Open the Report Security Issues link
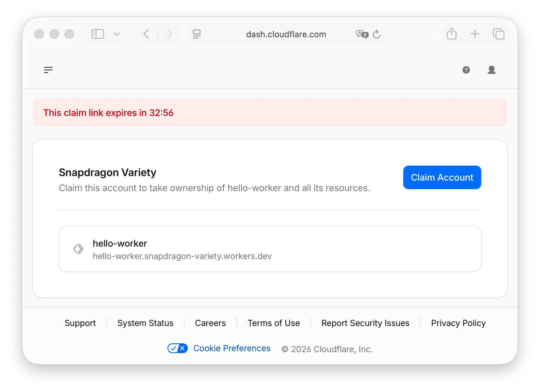 (365, 323)
